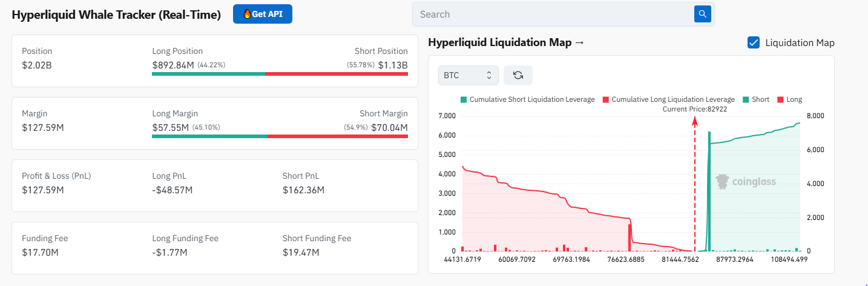Screen dimensions: 868x286
Task: Click the x-axis label 87973.2964
Action: click(x=734, y=259)
